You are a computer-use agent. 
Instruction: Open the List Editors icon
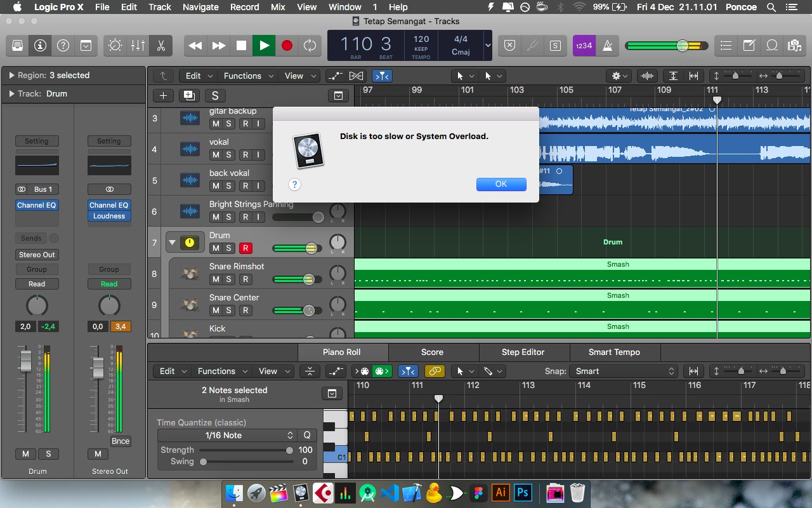click(x=726, y=46)
